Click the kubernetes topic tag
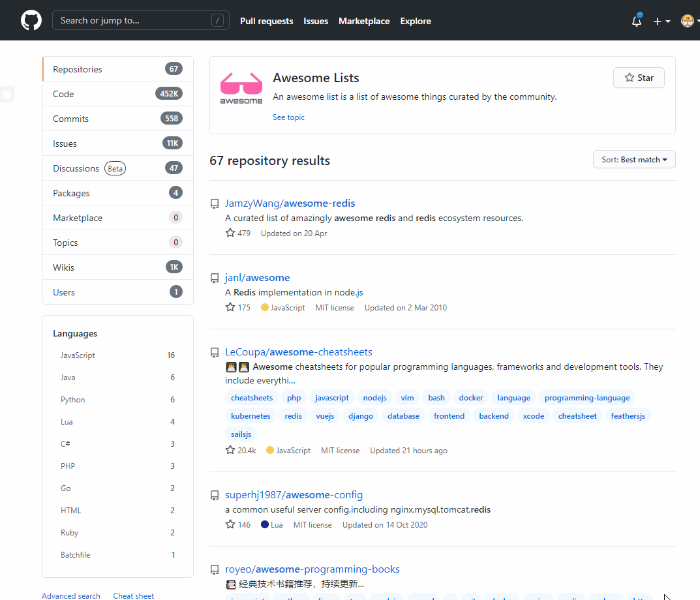Screen dimensions: 700x600 coord(251,416)
